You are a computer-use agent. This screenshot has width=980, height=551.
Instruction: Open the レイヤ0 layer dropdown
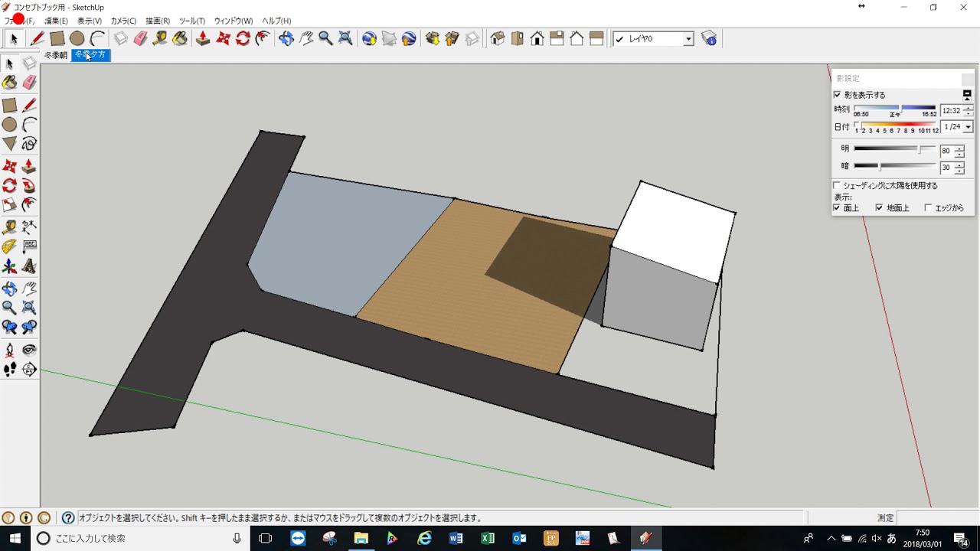click(x=688, y=39)
